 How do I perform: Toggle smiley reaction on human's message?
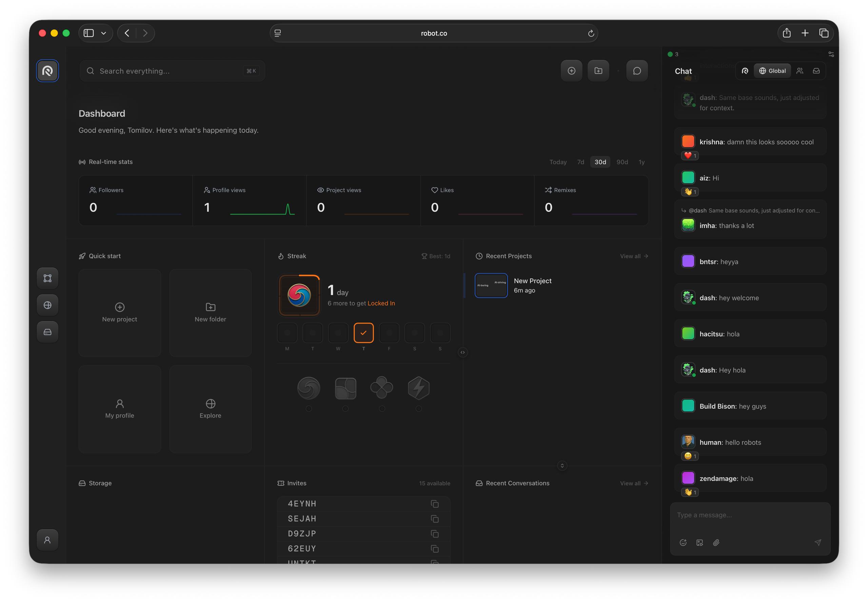click(x=690, y=456)
